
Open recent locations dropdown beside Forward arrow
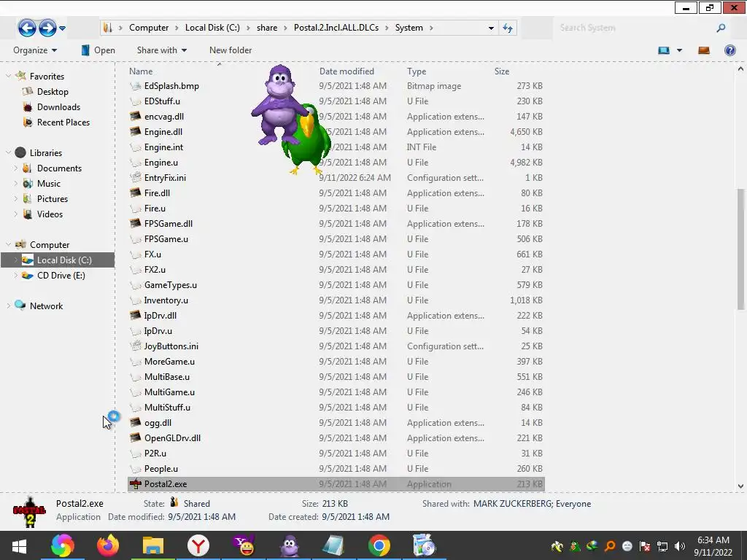click(x=63, y=28)
